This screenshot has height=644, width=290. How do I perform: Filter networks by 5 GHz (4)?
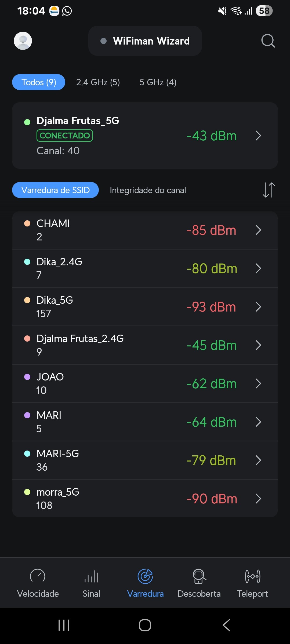(158, 82)
